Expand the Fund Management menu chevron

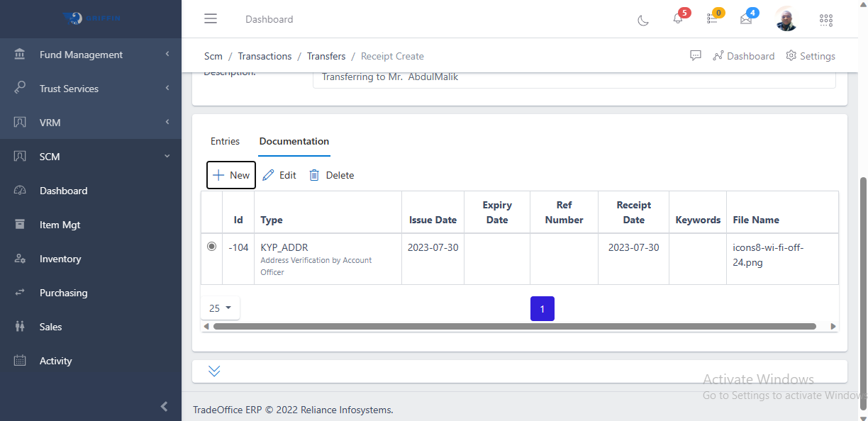click(x=167, y=55)
